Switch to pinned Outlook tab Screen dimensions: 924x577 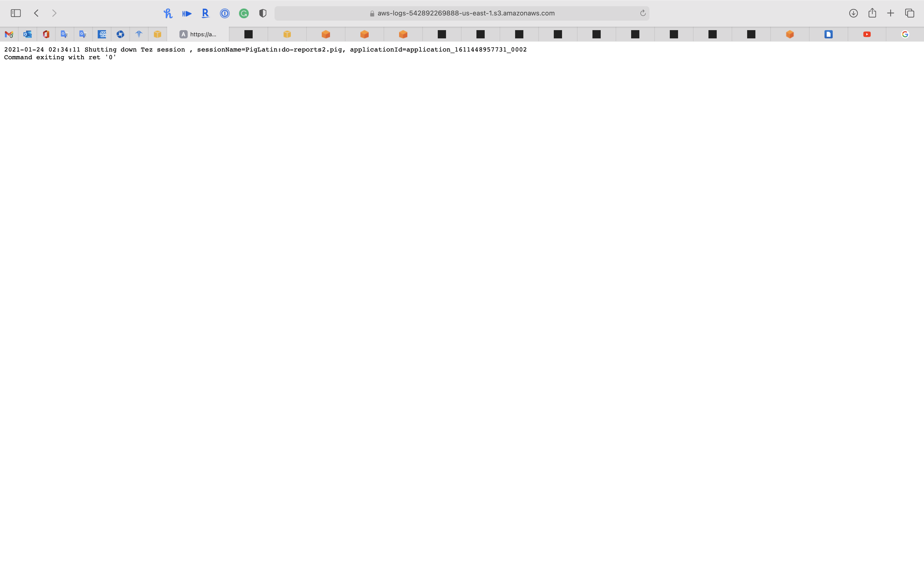click(x=28, y=34)
